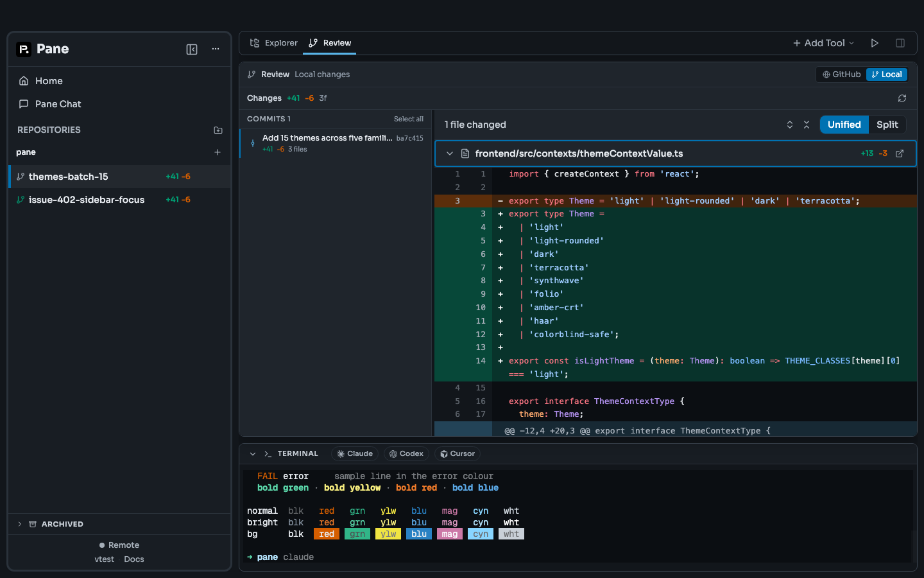924x578 pixels.
Task: Launch the Cursor tool
Action: (458, 454)
